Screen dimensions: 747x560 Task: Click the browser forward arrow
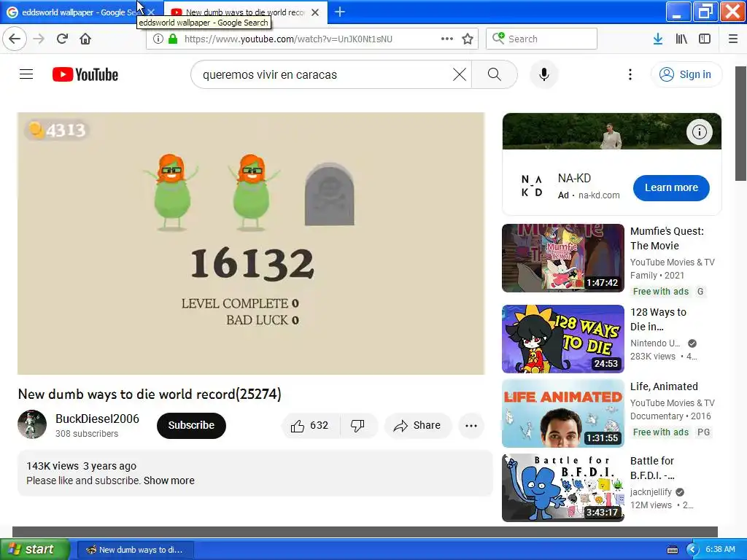pyautogui.click(x=39, y=39)
